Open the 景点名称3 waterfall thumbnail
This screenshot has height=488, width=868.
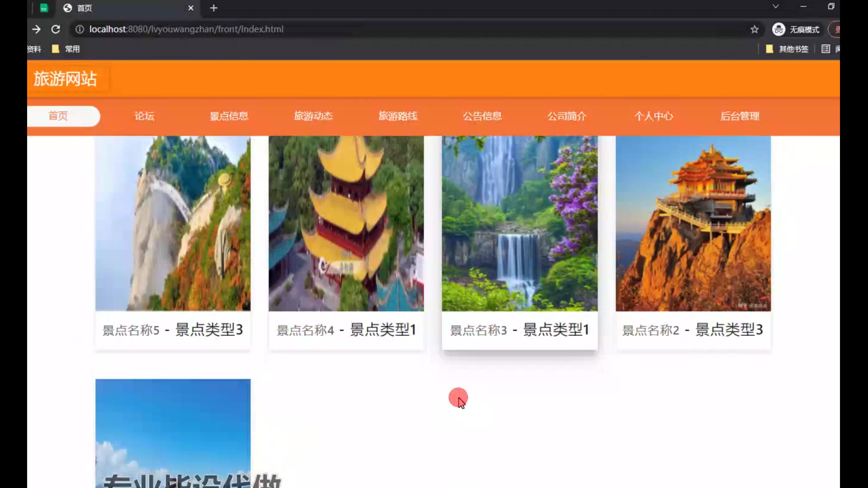(x=519, y=224)
